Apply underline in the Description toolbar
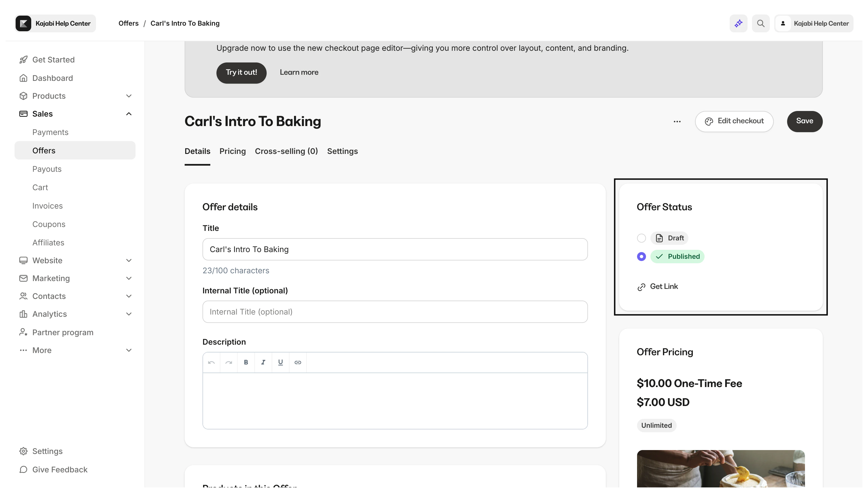 (x=280, y=362)
